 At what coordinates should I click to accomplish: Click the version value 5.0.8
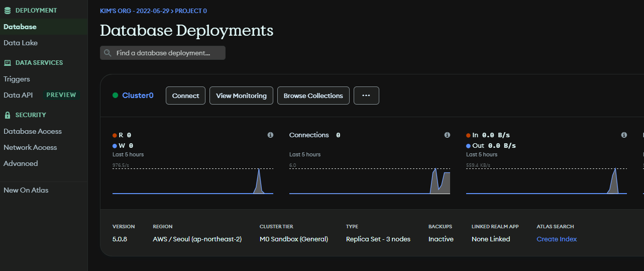pyautogui.click(x=120, y=239)
